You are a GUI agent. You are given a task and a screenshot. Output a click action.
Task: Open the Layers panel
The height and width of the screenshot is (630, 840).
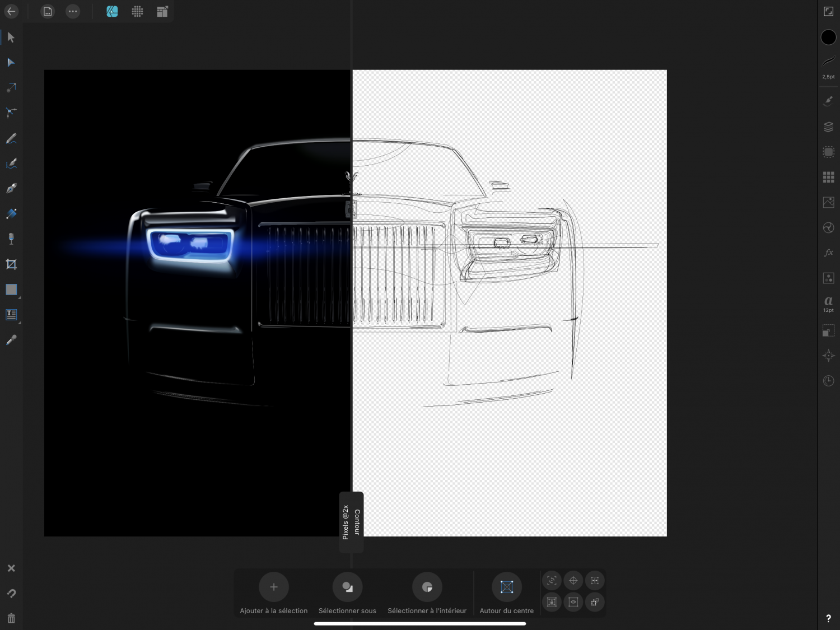(828, 126)
